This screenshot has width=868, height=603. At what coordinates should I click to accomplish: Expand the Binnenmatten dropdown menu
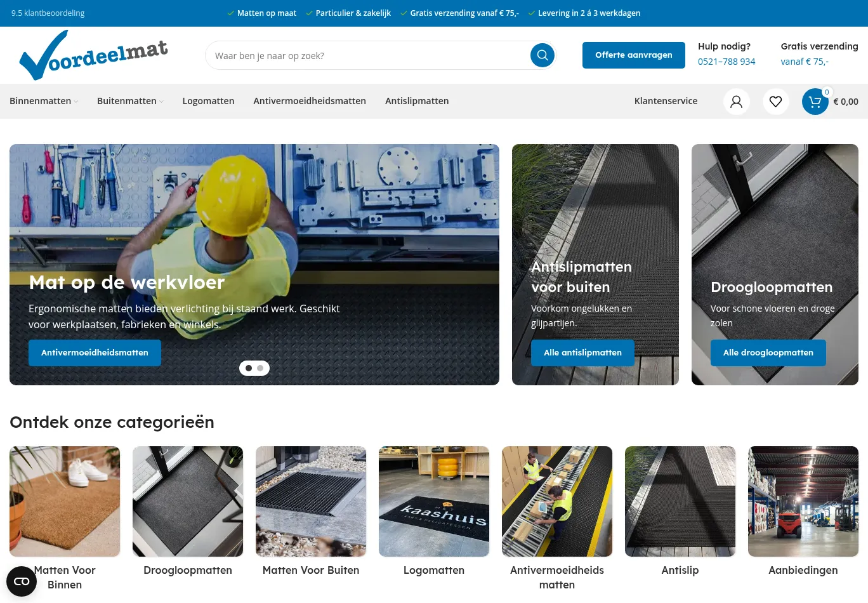click(44, 101)
